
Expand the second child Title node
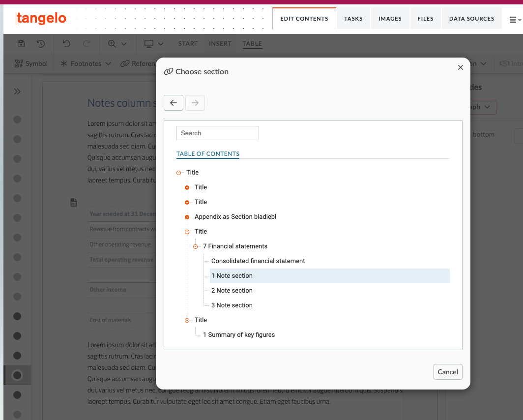[x=187, y=202]
